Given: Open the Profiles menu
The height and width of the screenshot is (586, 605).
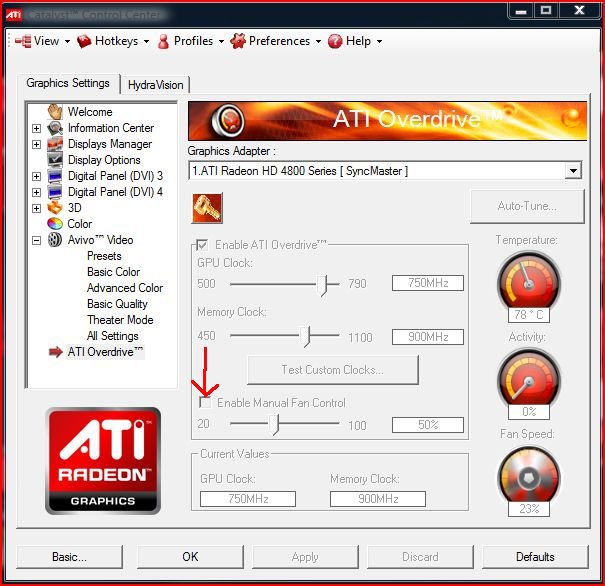Looking at the screenshot, I should (x=191, y=41).
